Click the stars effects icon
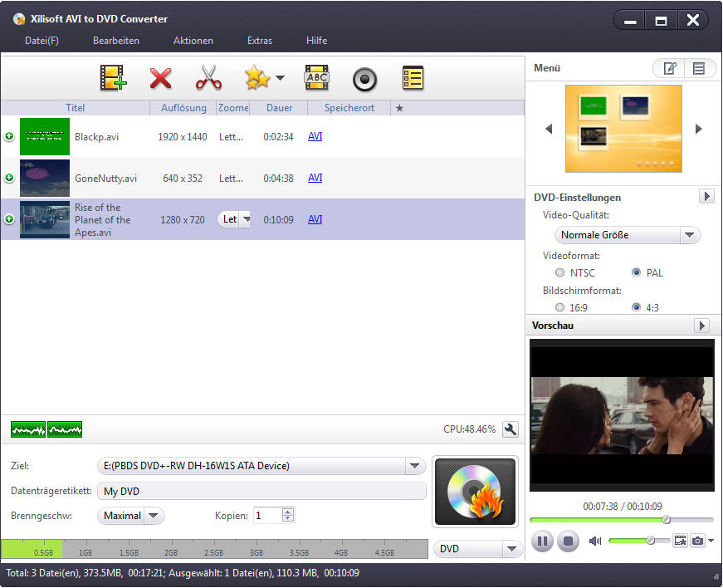Screen dimensions: 723x588 257,77
